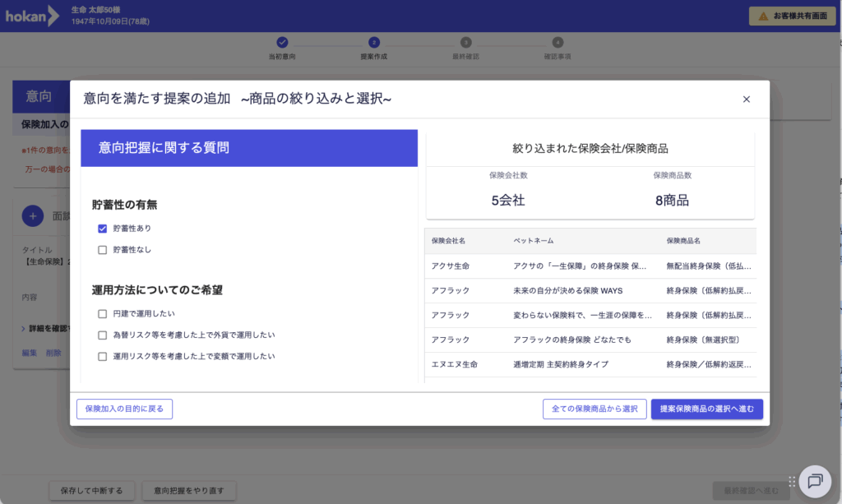Image resolution: width=842 pixels, height=504 pixels.
Task: Click 全ての保険商品から選択 button
Action: [x=594, y=409]
